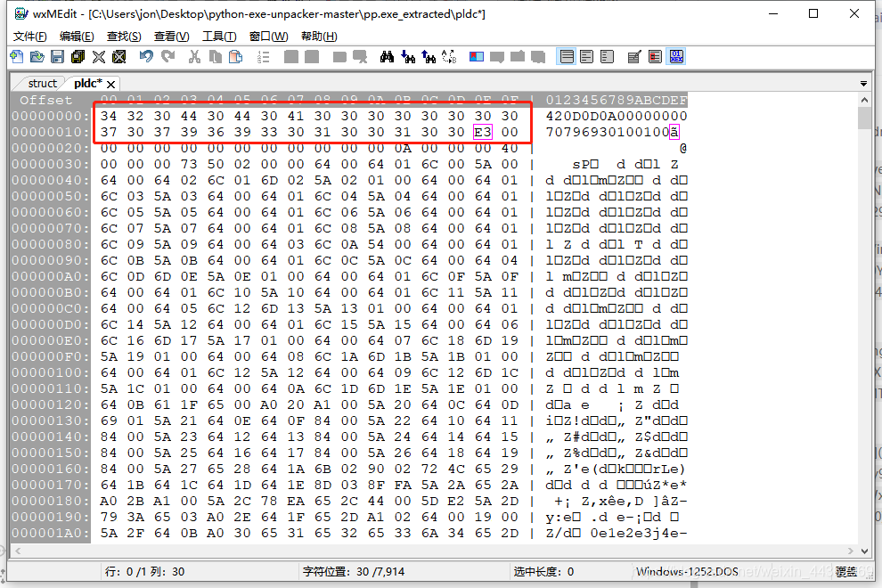The width and height of the screenshot is (882, 588).
Task: Click ASCII text 420D0D0A00000000
Action: tap(617, 116)
